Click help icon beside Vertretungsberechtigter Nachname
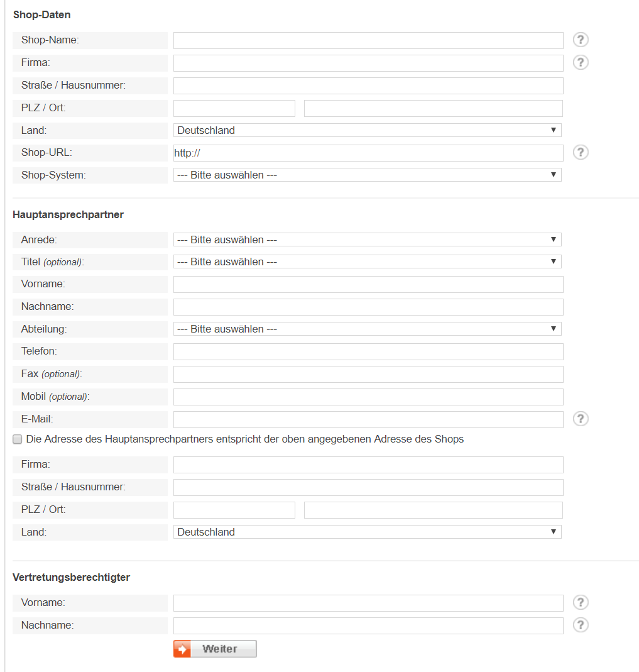The width and height of the screenshot is (639, 672). tap(581, 625)
